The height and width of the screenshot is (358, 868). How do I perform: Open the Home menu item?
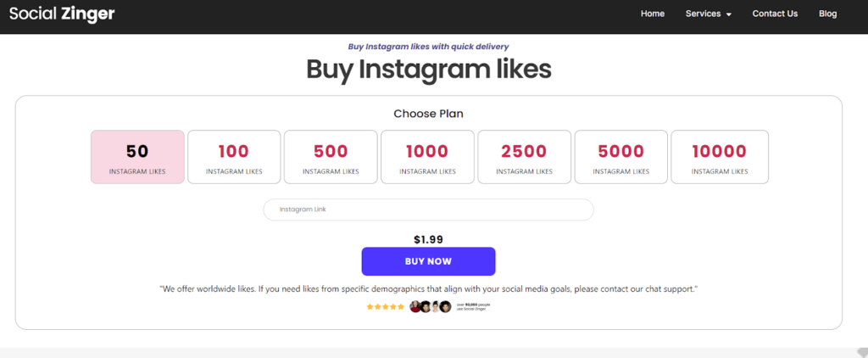coord(653,14)
